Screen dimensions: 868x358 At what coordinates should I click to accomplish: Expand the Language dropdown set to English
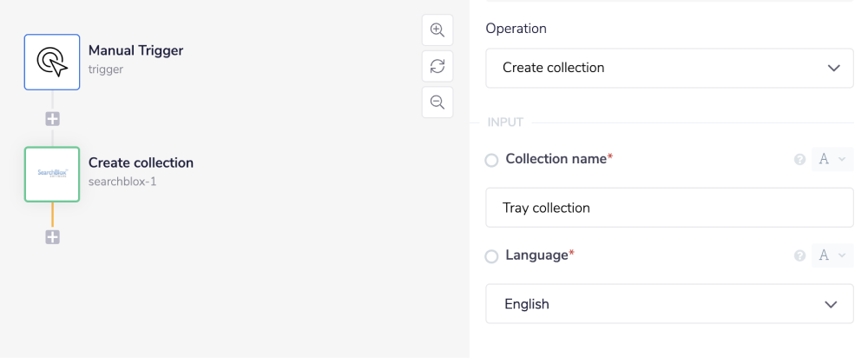coord(669,304)
